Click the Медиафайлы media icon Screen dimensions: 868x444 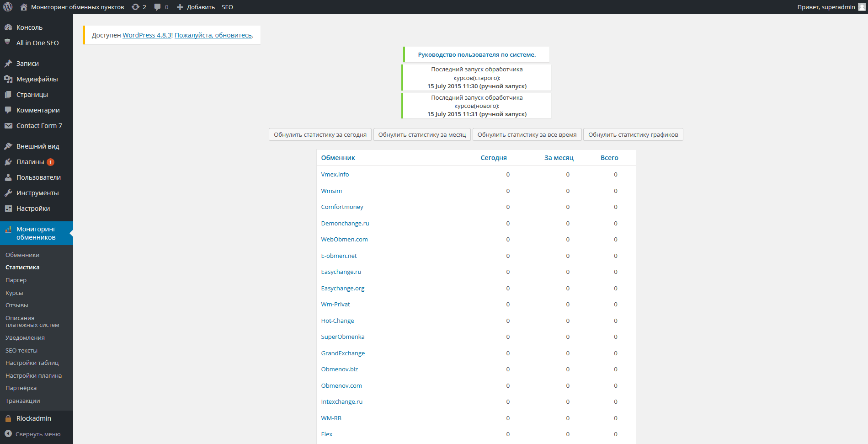tap(8, 79)
